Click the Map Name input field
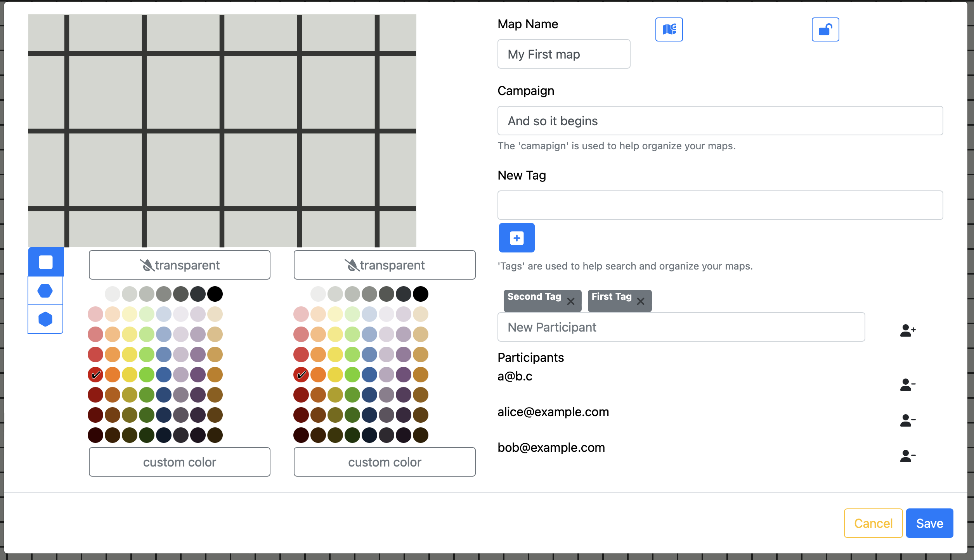This screenshot has width=974, height=560. (x=564, y=54)
